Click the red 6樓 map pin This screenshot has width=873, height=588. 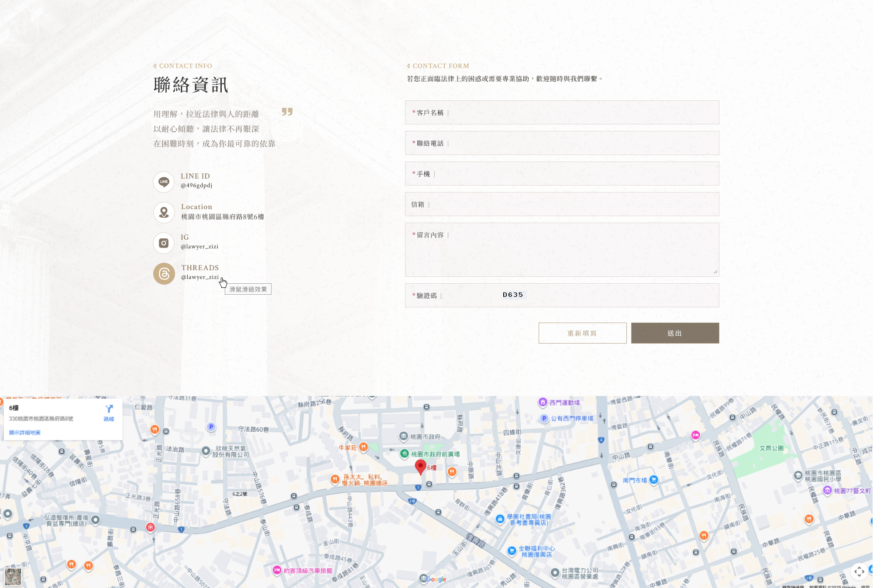[x=420, y=466]
